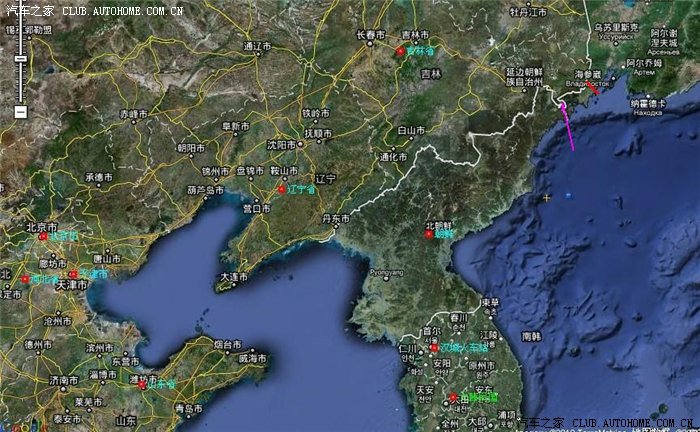This screenshot has width=700, height=432.
Task: Click the red placemark for 朝鲜
Action: coord(429,234)
